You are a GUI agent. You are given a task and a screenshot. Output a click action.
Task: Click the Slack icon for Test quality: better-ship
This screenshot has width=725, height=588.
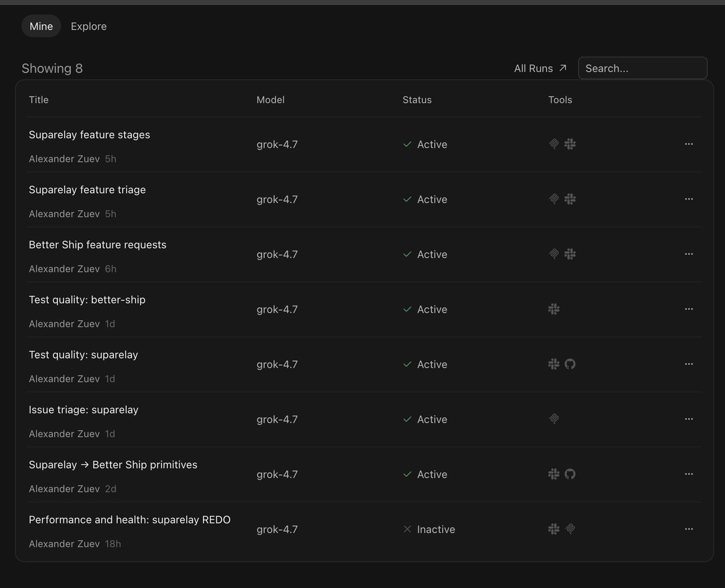(x=554, y=309)
